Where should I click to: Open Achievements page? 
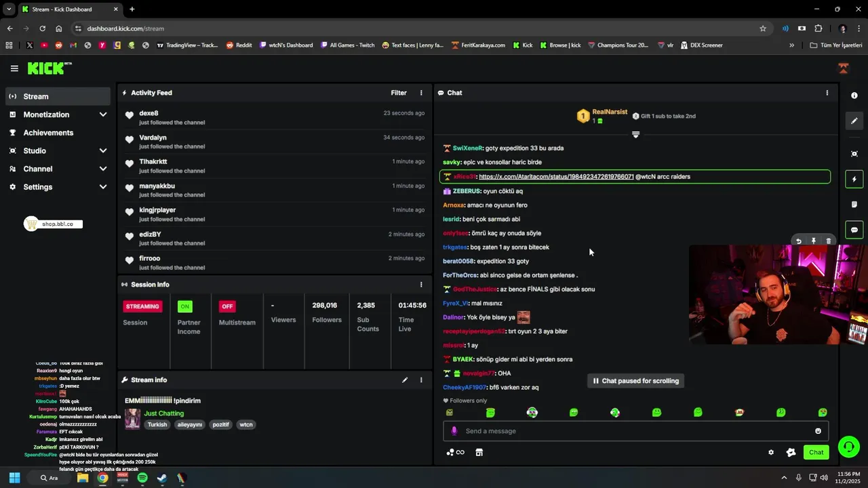[58, 133]
